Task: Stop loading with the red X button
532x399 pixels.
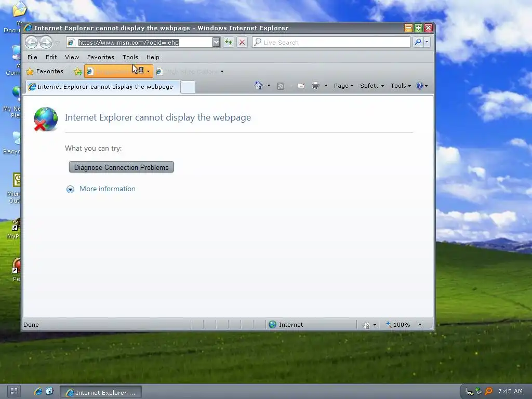Action: point(242,42)
